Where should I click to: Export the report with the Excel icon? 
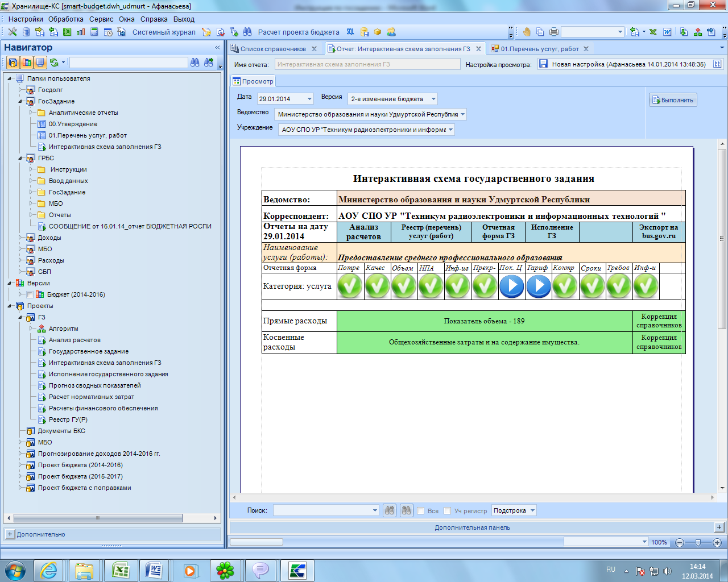(x=653, y=32)
